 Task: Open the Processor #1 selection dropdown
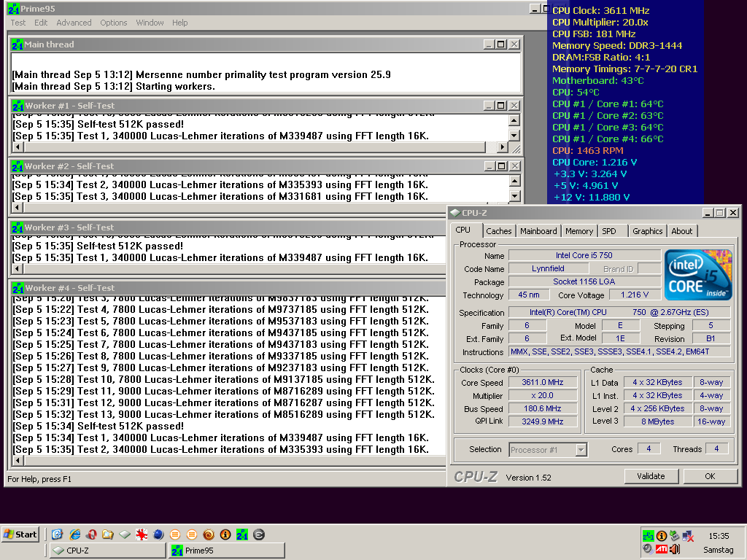coord(581,450)
